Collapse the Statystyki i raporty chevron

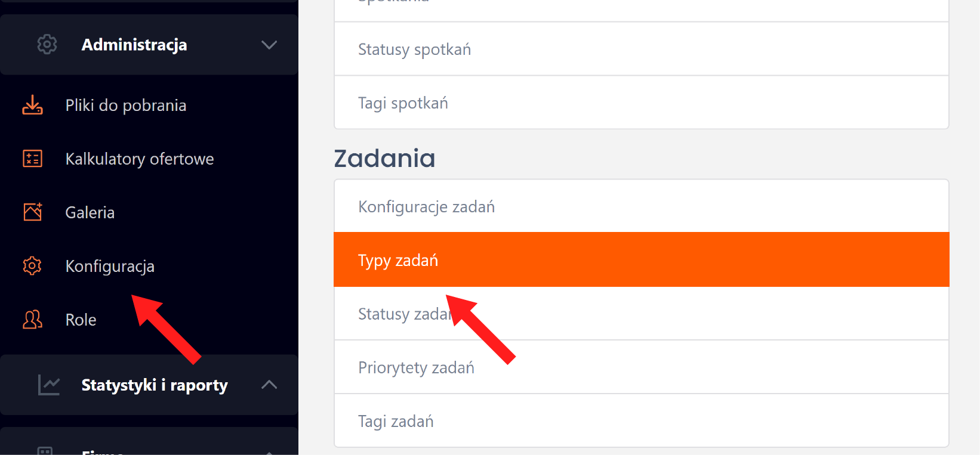pos(269,385)
